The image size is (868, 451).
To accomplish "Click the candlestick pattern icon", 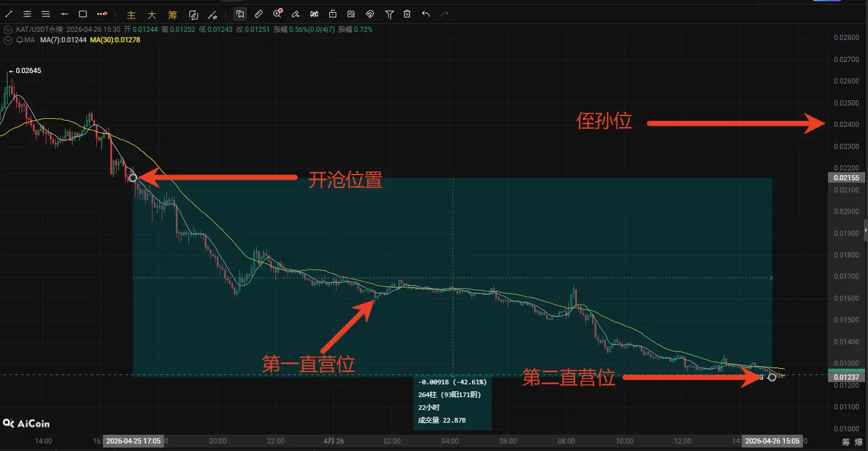I will coord(314,13).
